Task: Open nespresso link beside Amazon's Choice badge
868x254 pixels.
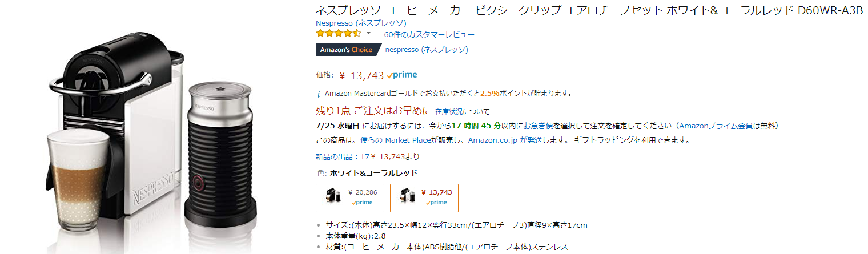Action: pyautogui.click(x=426, y=50)
